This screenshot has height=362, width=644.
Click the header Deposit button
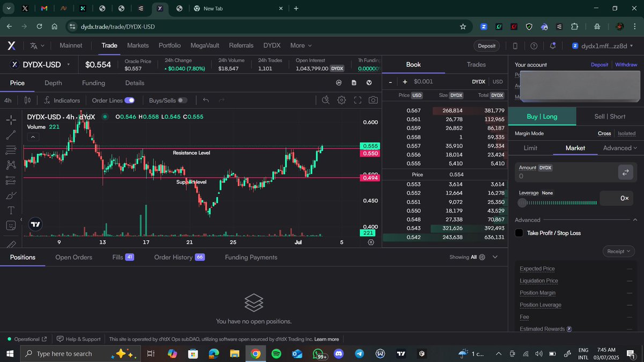[487, 46]
